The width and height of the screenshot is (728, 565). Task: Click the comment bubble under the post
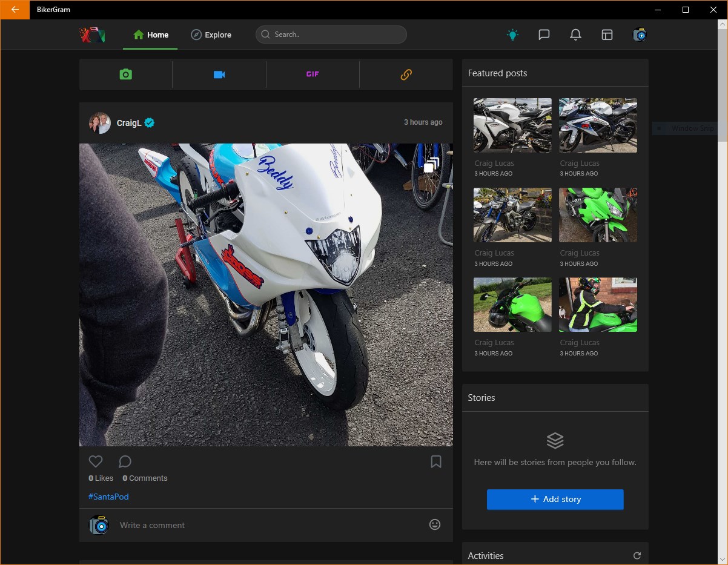point(125,462)
